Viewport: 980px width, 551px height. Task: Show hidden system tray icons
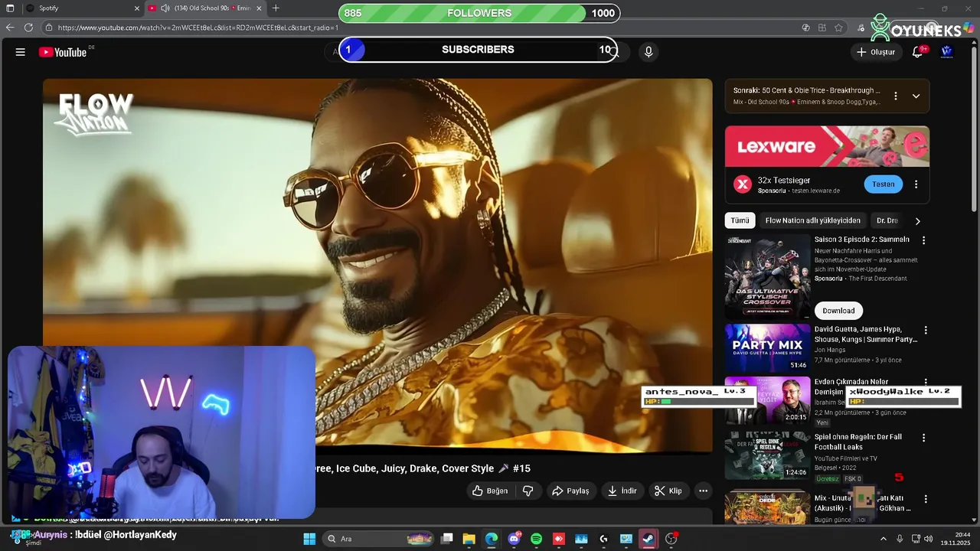click(x=883, y=539)
